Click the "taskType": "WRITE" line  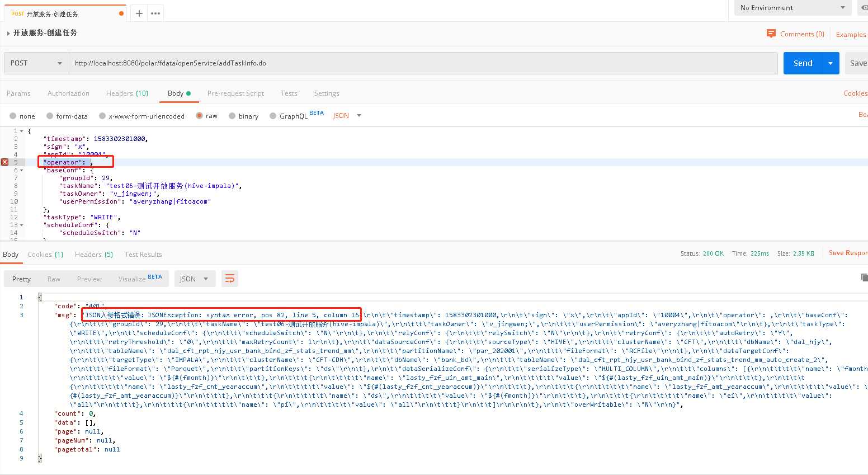[82, 217]
